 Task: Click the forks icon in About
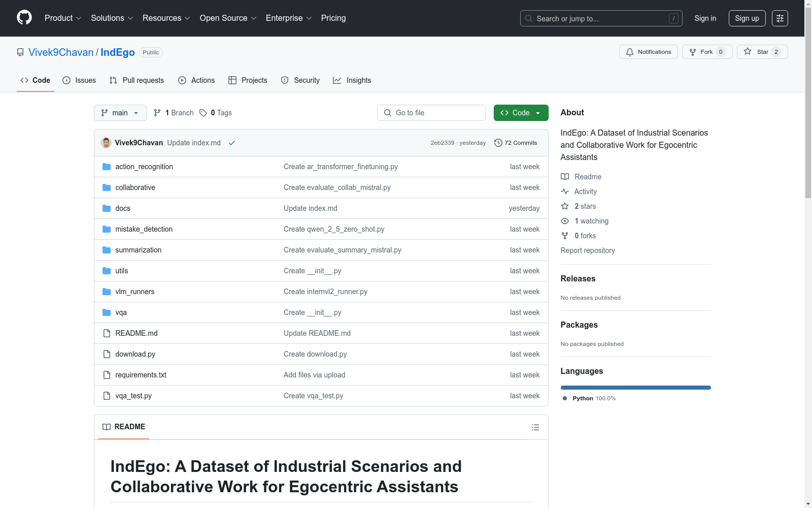click(x=565, y=236)
